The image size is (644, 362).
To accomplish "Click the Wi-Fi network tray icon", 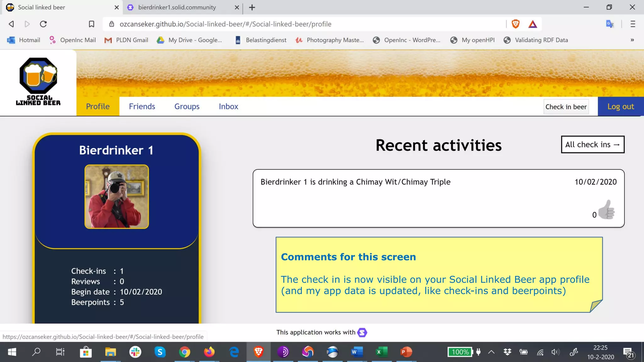I will point(540,352).
